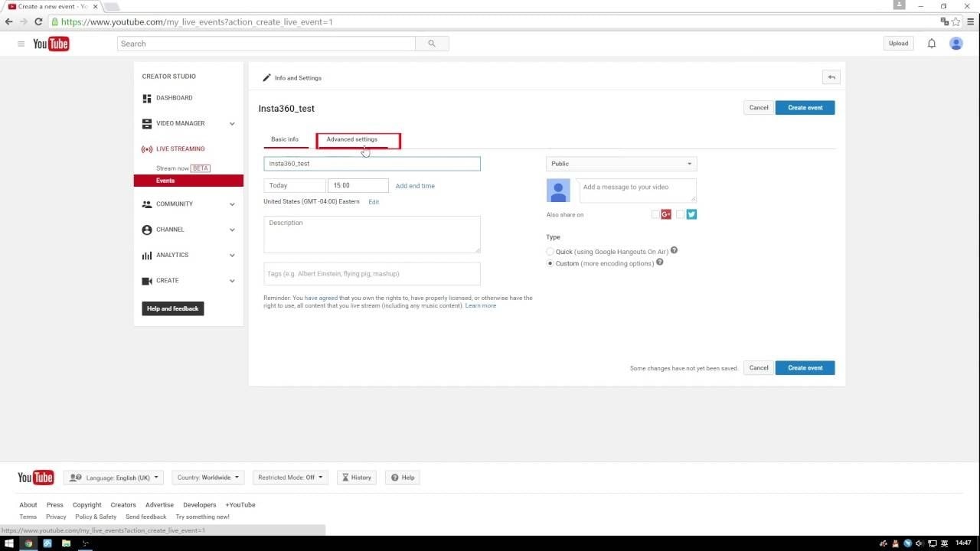
Task: Open the Country: Worldwide dropdown
Action: [x=207, y=477]
